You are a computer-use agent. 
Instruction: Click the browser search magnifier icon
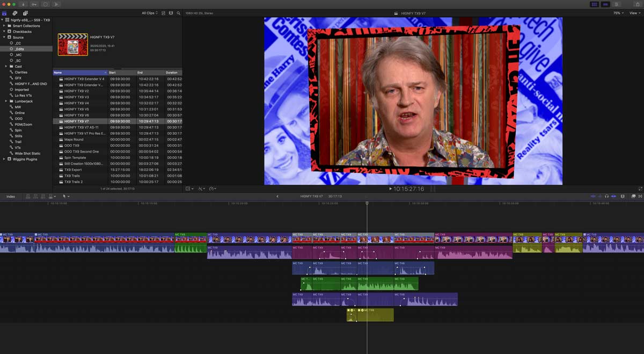[x=178, y=13]
